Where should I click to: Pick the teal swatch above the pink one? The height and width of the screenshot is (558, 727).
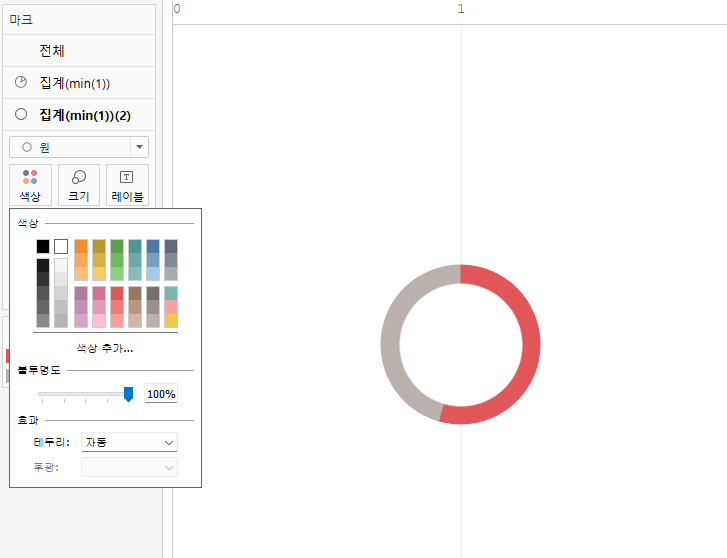click(171, 293)
